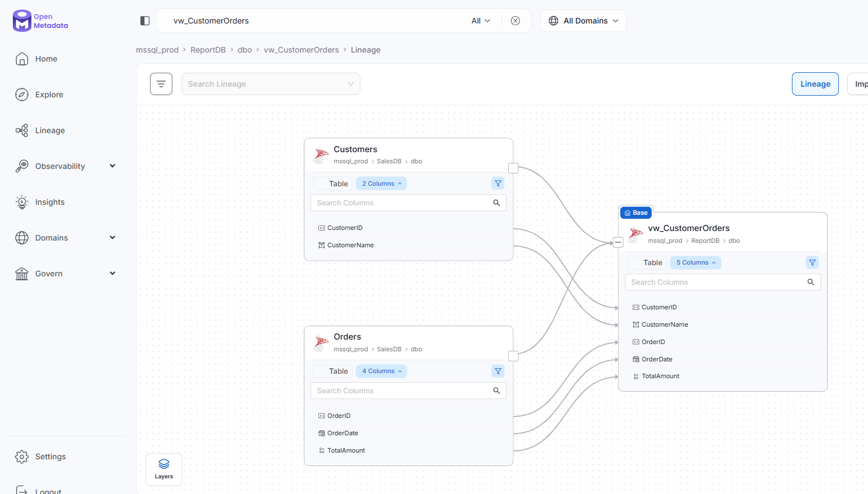
Task: Select the Lineage view button
Action: coord(815,84)
